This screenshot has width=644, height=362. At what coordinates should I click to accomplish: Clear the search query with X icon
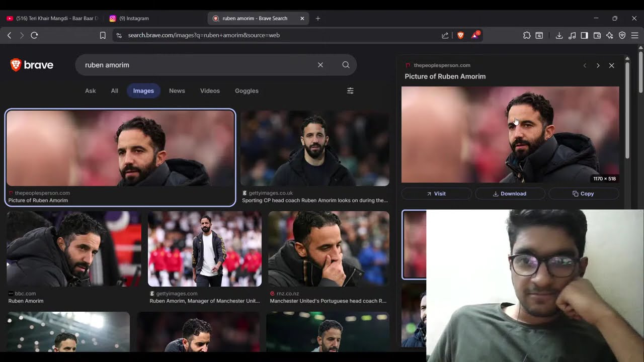320,65
